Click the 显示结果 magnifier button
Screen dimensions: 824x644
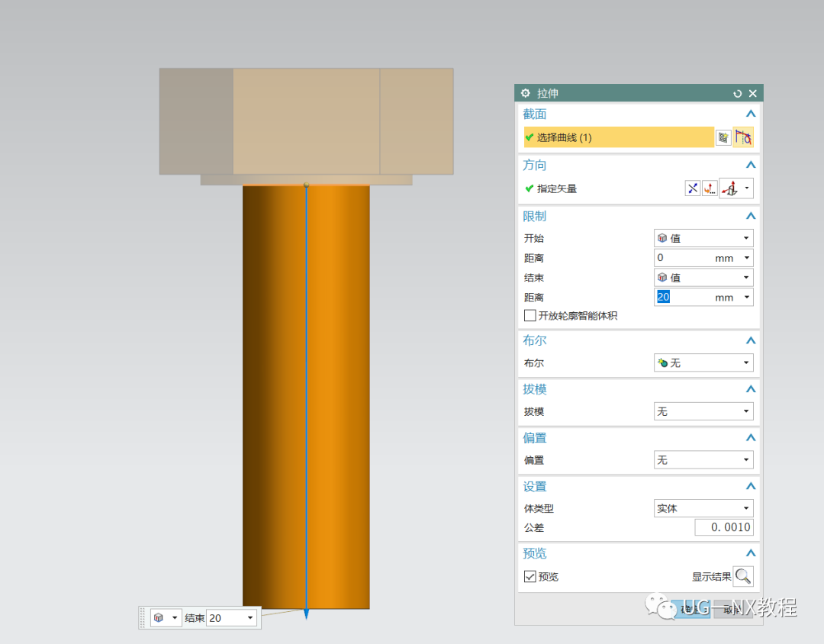coord(743,577)
